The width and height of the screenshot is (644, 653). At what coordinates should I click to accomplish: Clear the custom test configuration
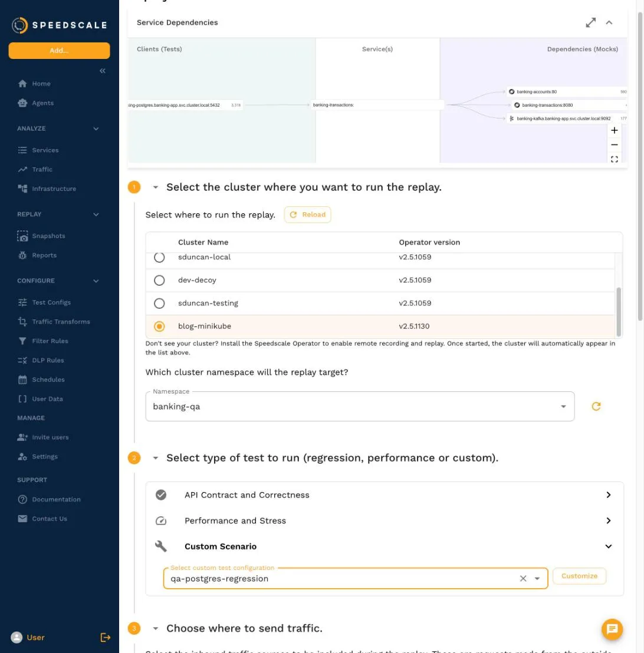[x=523, y=579]
